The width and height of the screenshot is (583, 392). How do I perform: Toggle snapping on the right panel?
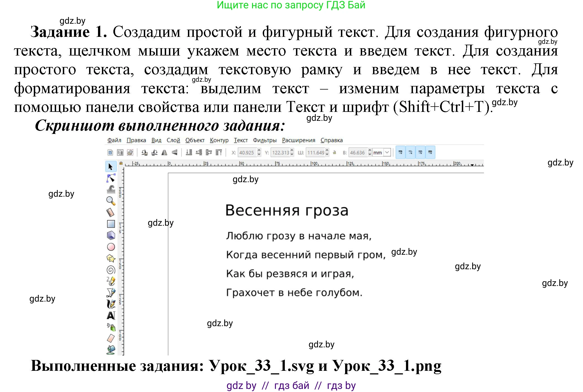430,153
